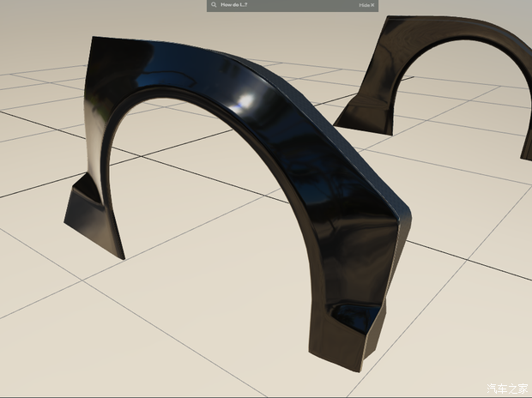
Task: Click the bright glossy highlight on foreground arch
Action: pos(245,100)
